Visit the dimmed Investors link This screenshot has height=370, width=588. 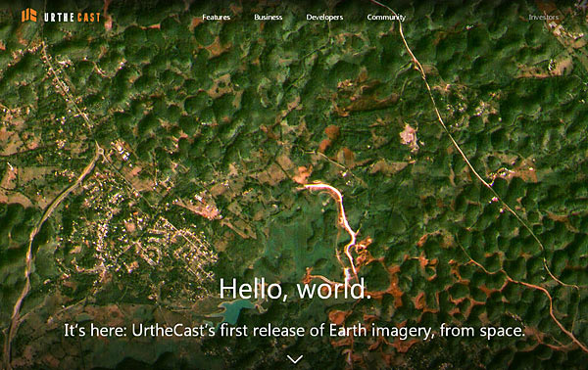(543, 18)
